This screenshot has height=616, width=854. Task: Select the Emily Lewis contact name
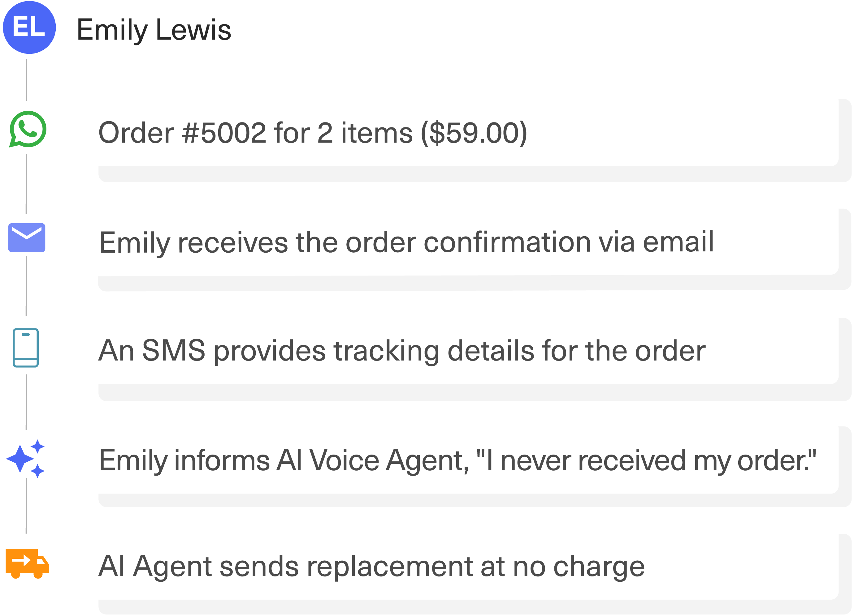154,30
